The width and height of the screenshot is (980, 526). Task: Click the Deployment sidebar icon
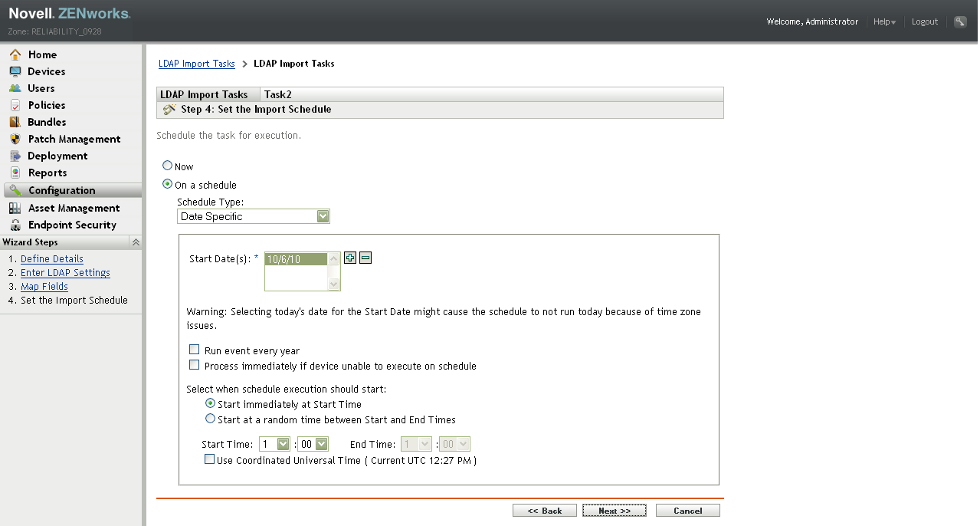point(17,156)
